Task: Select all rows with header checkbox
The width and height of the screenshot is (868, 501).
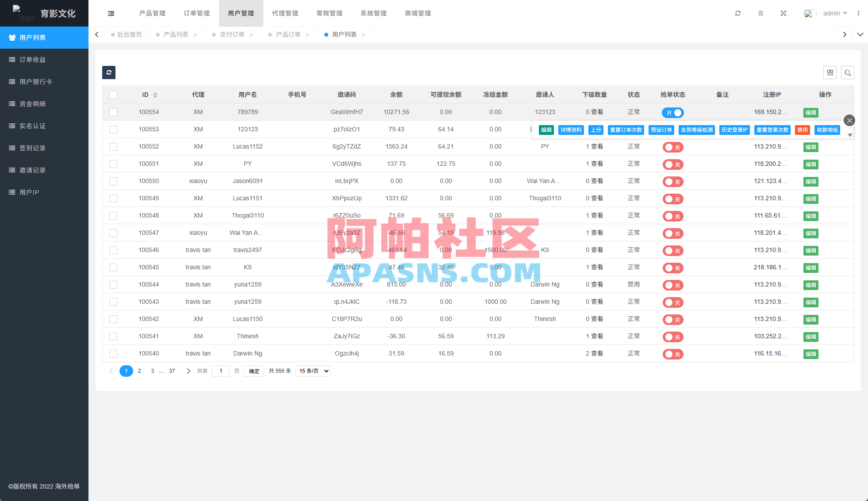Action: point(113,95)
